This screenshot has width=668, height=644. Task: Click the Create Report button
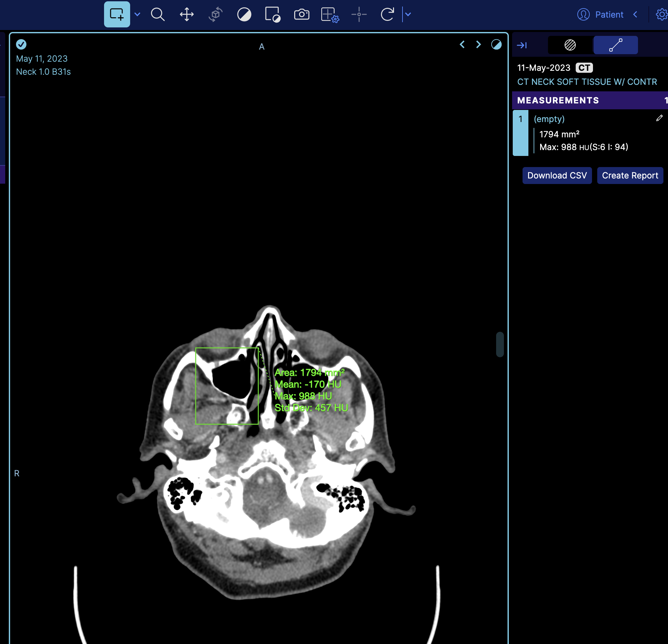click(630, 176)
